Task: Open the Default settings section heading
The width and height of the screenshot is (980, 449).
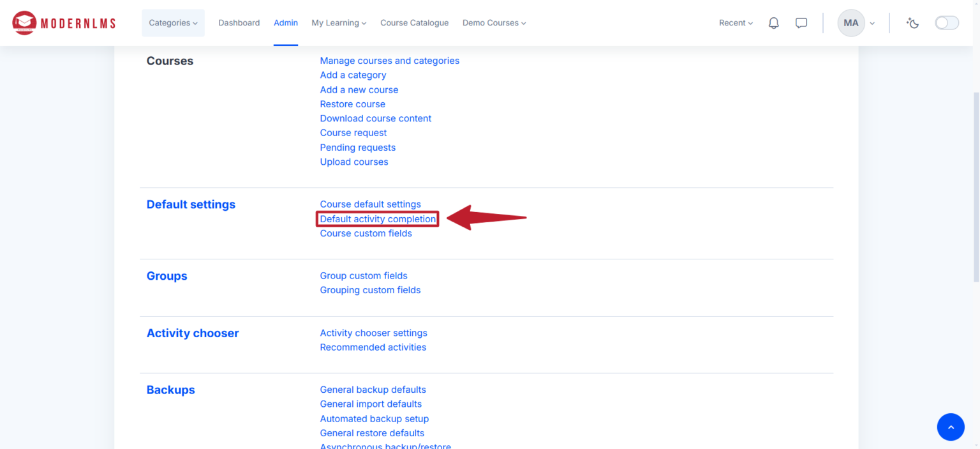Action: [x=191, y=204]
